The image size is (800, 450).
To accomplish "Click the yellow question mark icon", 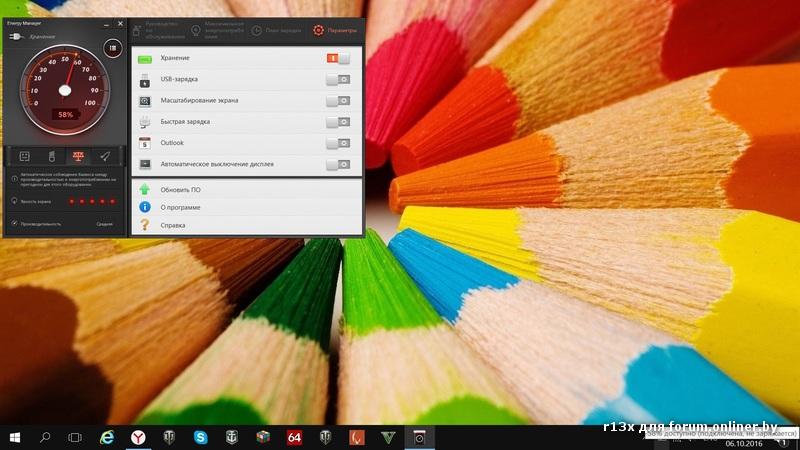I will tap(145, 225).
